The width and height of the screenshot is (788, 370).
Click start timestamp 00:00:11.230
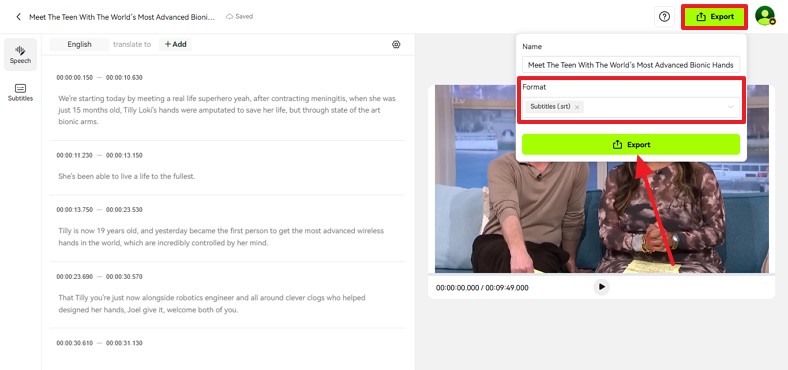click(74, 155)
